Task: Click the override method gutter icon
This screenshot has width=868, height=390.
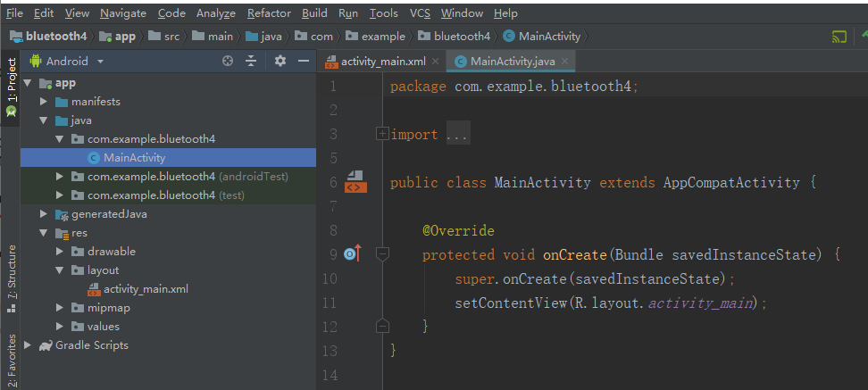Action: click(x=352, y=254)
